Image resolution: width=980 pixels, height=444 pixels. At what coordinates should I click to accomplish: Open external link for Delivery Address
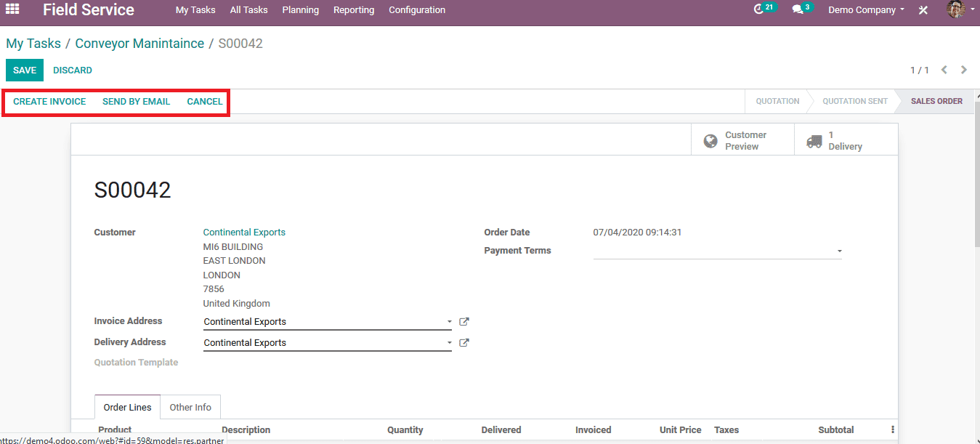(464, 342)
